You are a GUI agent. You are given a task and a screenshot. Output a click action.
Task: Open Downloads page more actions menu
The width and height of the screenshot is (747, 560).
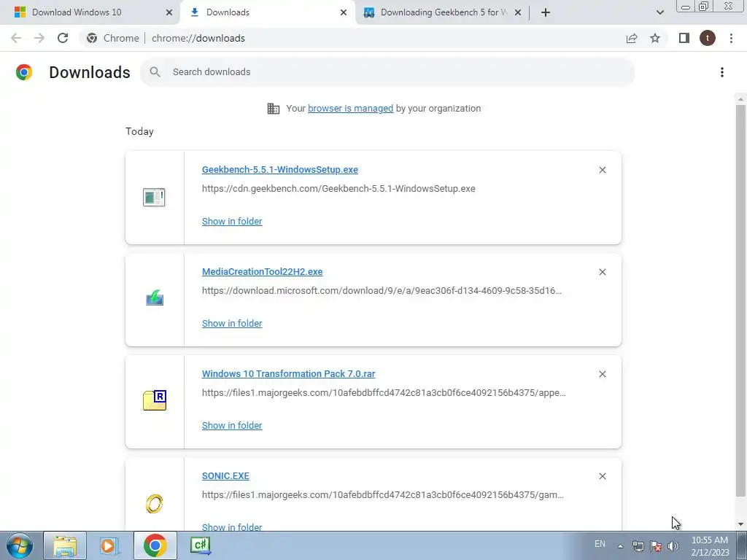[x=722, y=72]
